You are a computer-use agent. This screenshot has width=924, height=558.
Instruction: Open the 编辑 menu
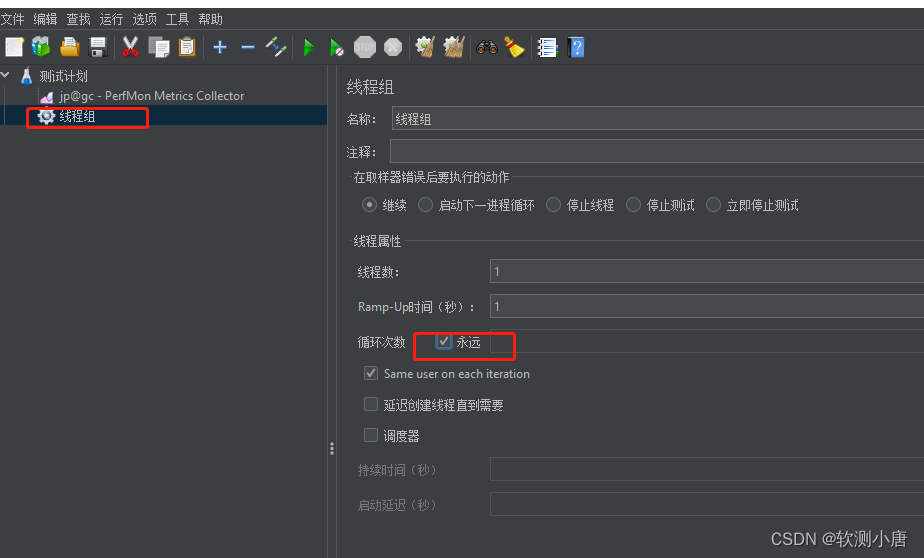pyautogui.click(x=45, y=19)
